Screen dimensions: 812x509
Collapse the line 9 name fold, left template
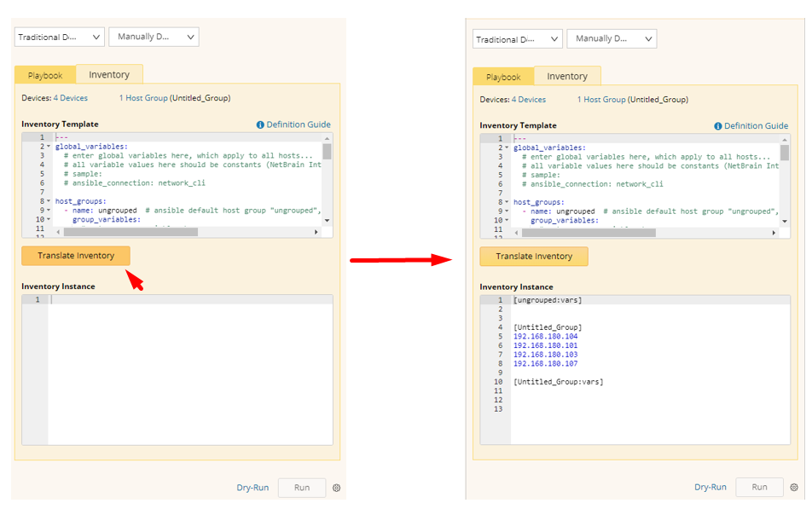49,211
